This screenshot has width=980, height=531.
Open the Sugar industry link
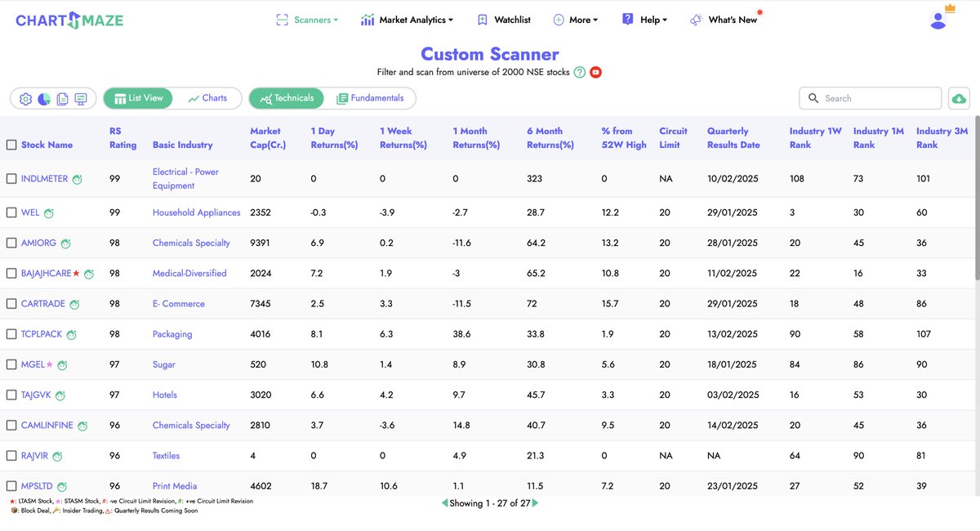click(x=164, y=364)
